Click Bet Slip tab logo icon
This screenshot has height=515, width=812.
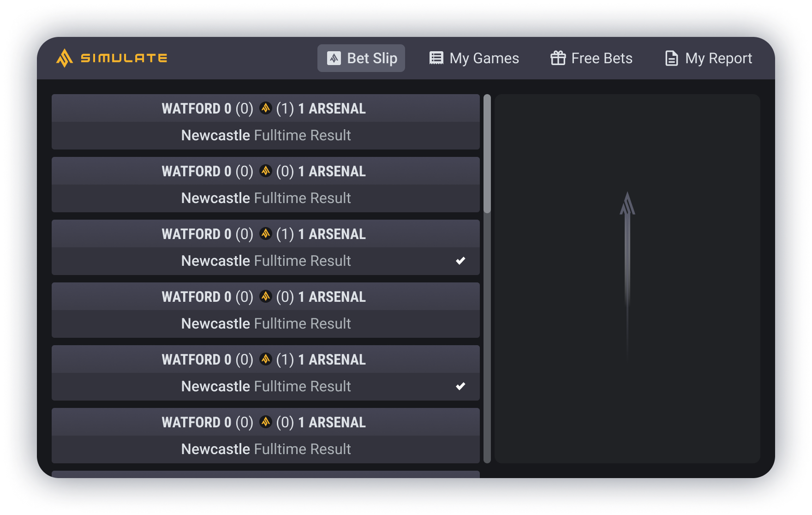(x=334, y=58)
